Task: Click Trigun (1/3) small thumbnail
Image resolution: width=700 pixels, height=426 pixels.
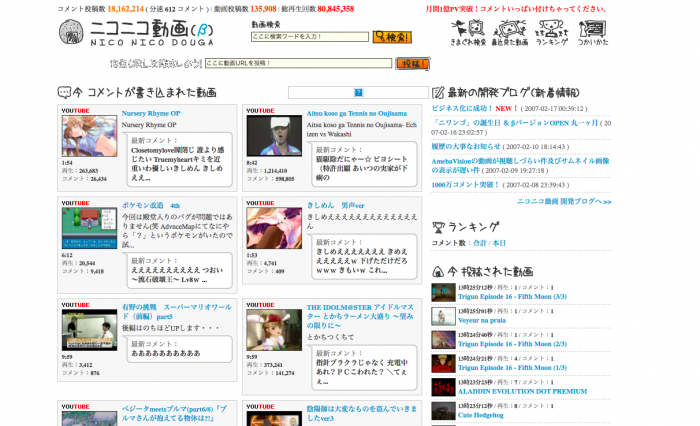Action: (x=443, y=363)
